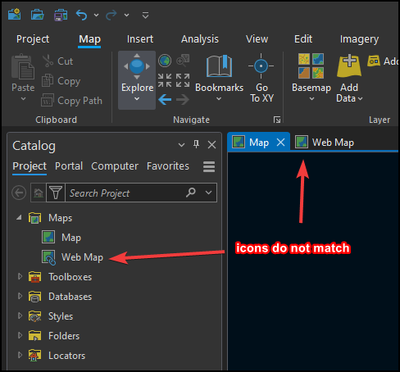The width and height of the screenshot is (400, 372).
Task: Go to Previous Extent blue arrow
Action: pyautogui.click(x=165, y=99)
